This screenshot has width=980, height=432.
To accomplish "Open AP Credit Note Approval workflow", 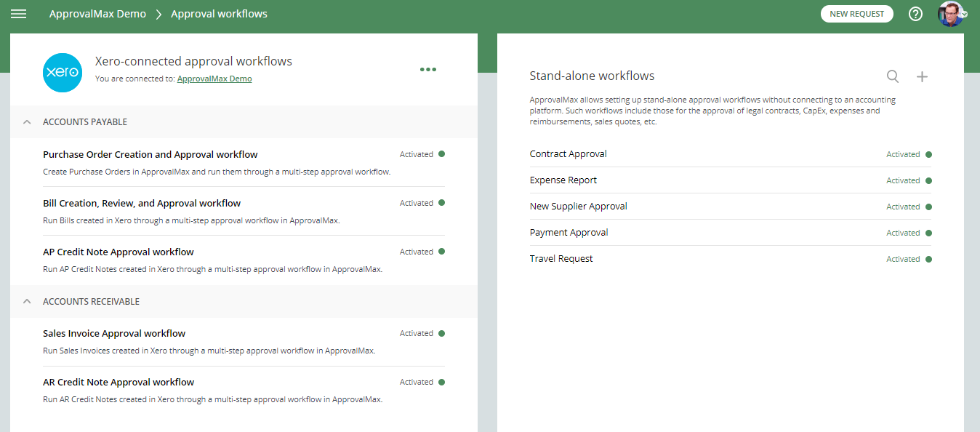I will (119, 252).
